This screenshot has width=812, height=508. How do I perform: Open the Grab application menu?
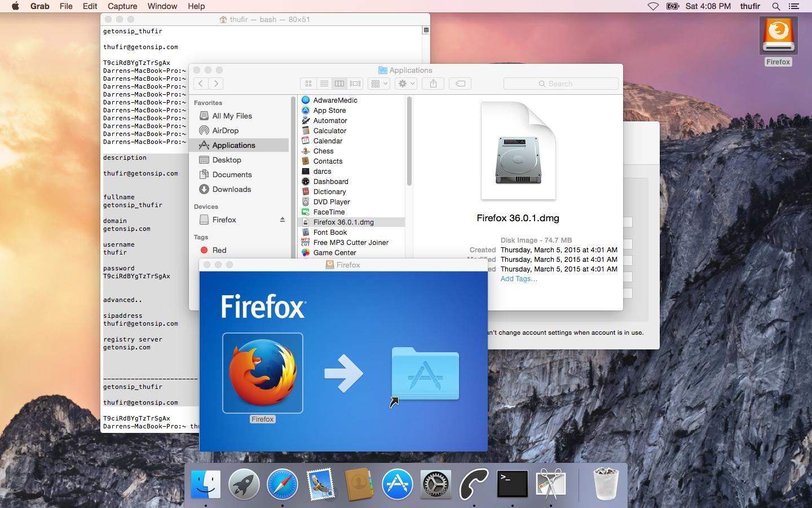(39, 6)
